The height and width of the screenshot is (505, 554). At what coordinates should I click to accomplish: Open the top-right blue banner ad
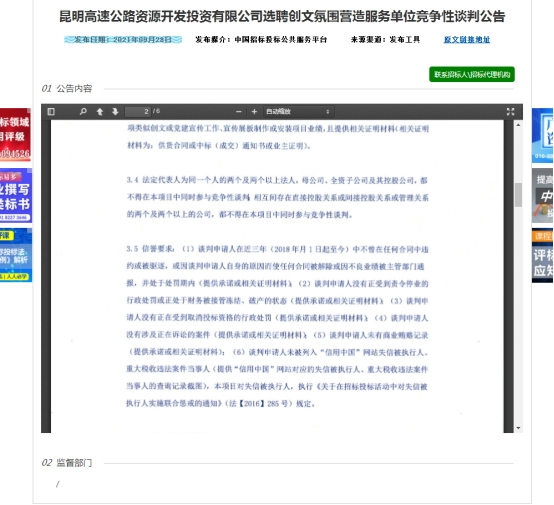click(543, 135)
